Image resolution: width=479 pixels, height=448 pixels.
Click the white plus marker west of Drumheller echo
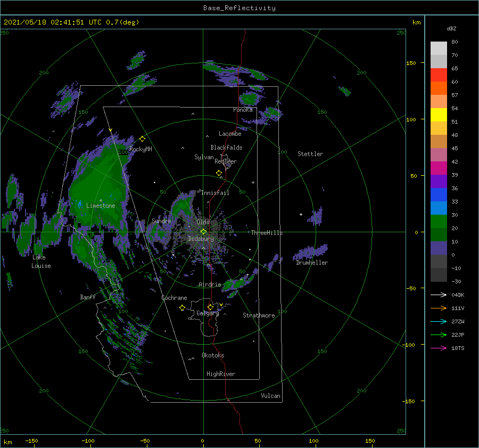coord(301,214)
